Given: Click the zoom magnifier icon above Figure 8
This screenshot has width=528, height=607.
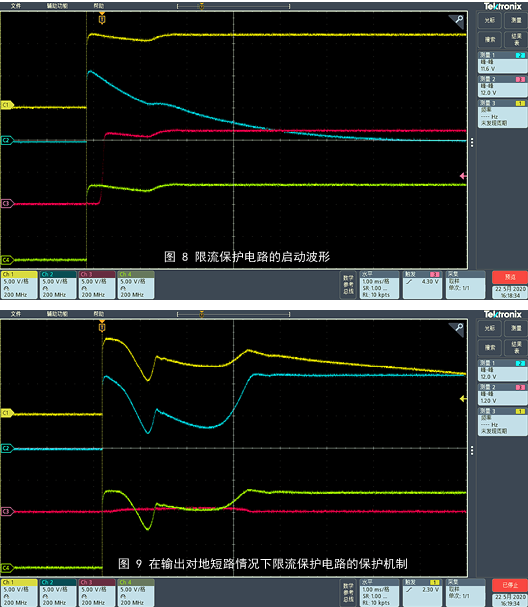Looking at the screenshot, I should coord(458,20).
